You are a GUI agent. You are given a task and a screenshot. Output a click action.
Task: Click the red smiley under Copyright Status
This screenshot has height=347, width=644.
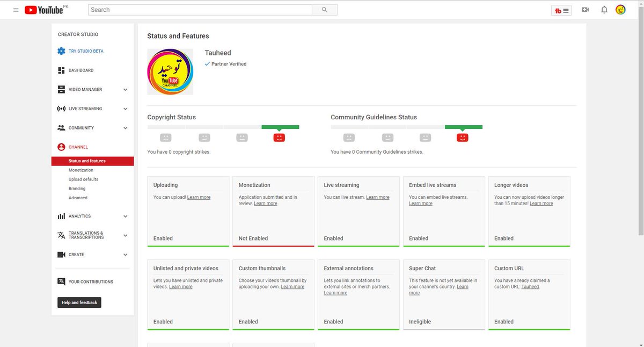pyautogui.click(x=279, y=138)
